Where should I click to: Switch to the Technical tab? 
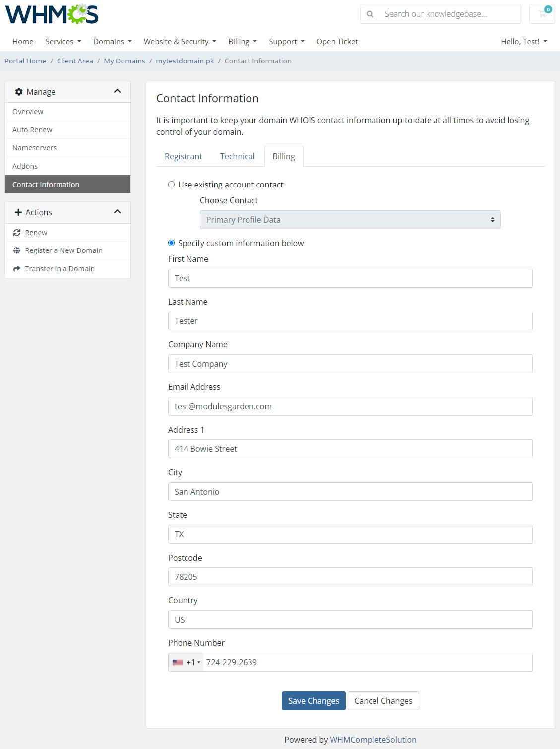tap(237, 156)
